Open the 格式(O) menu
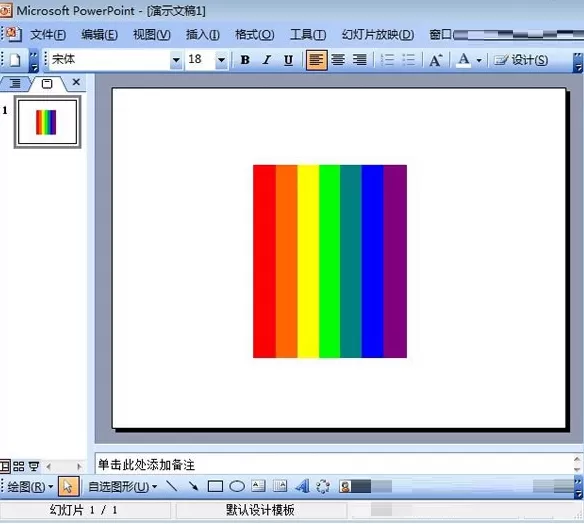 click(x=255, y=35)
